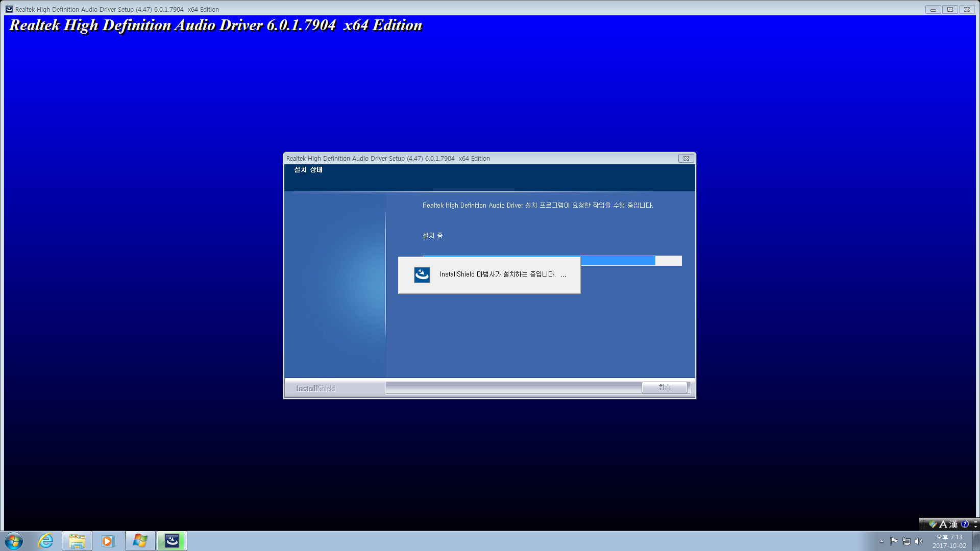
Task: Close the main Realtek setup window
Action: pyautogui.click(x=967, y=9)
